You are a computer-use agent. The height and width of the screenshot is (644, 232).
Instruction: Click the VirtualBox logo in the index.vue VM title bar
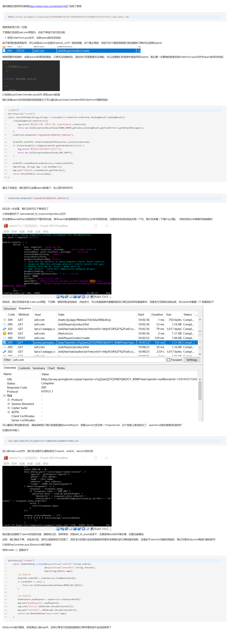6,458
